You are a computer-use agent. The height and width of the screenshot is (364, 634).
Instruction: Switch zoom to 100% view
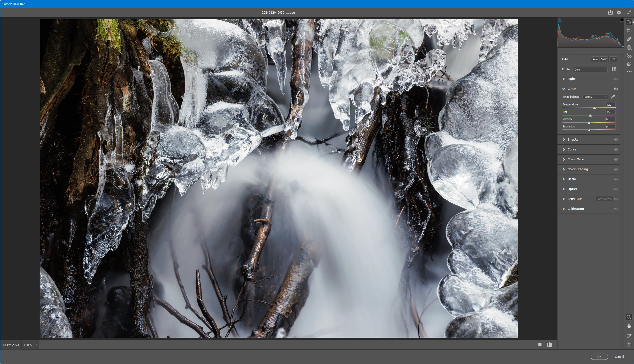coord(28,345)
